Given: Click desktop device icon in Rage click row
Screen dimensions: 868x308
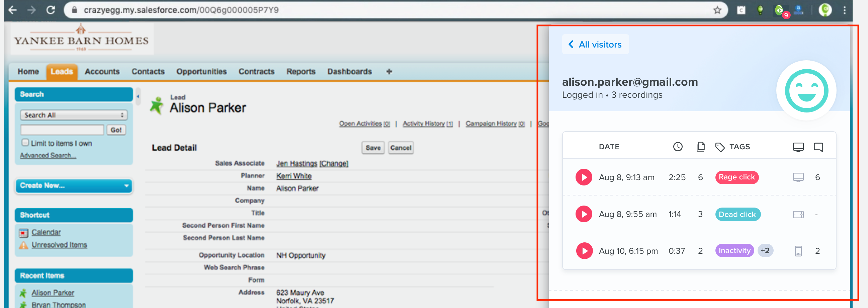Looking at the screenshot, I should pyautogui.click(x=798, y=177).
